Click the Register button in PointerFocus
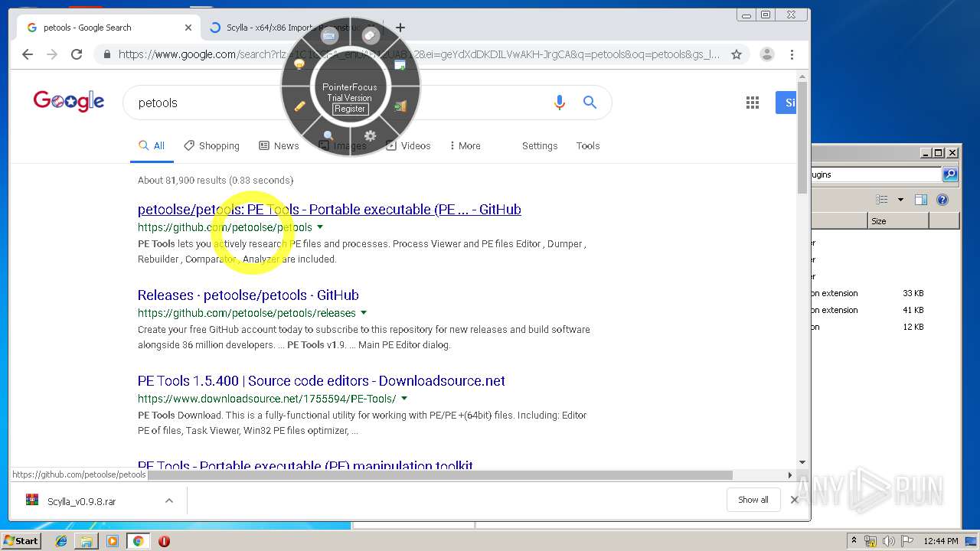This screenshot has height=551, width=980. 350,109
